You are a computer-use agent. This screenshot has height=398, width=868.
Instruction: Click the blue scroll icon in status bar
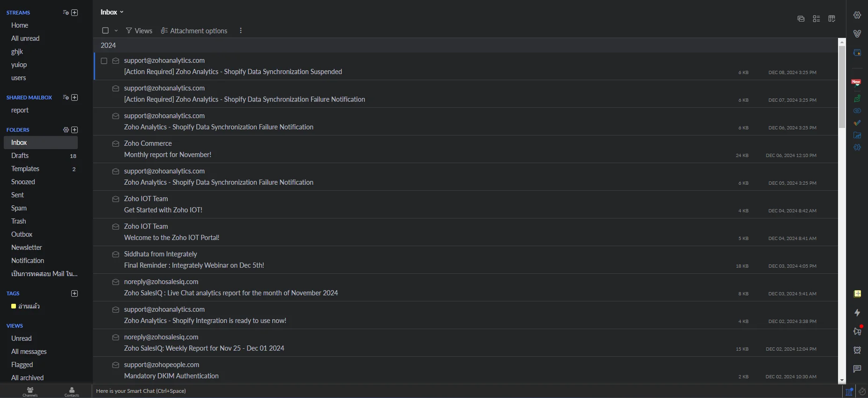pyautogui.click(x=849, y=392)
